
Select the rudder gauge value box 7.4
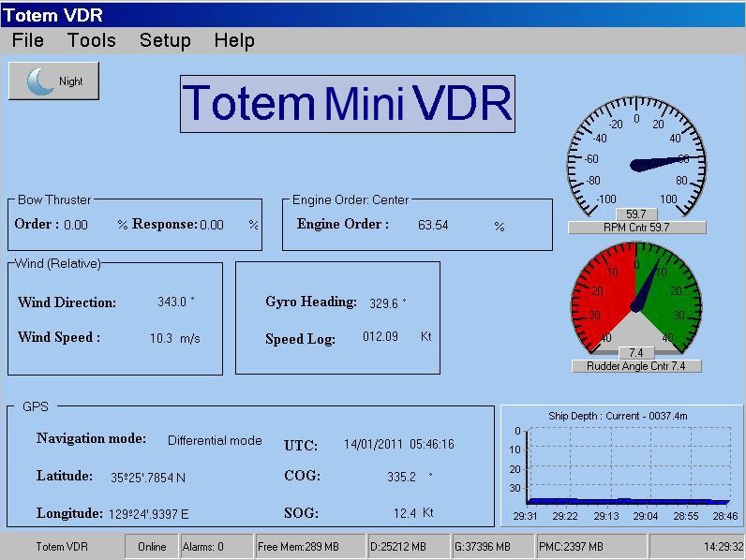click(x=636, y=353)
